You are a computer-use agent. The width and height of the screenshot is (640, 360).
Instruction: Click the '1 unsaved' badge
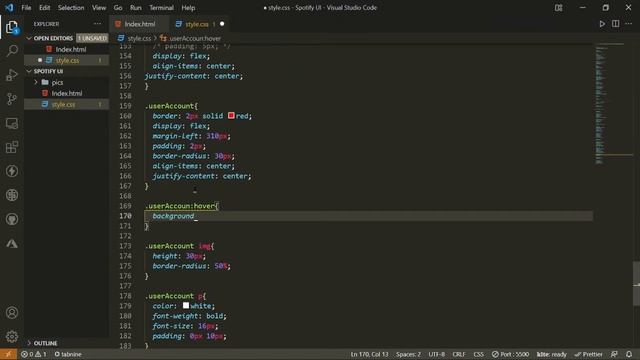(92, 38)
